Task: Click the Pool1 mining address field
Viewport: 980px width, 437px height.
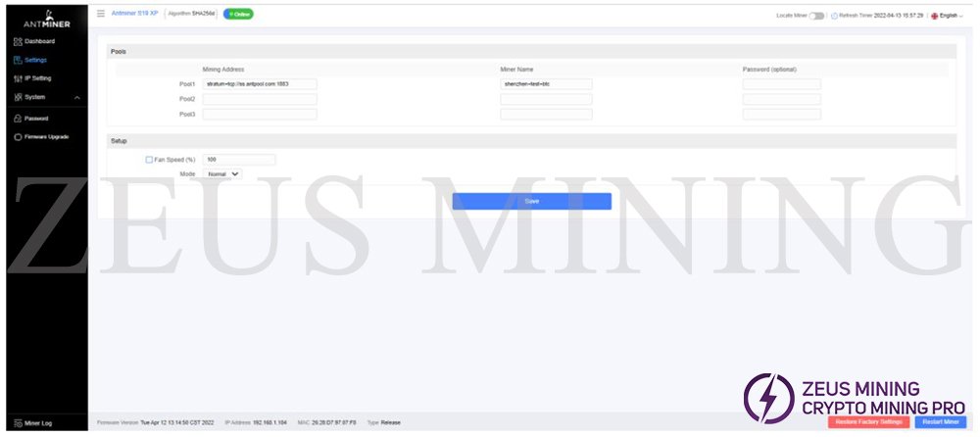Action: [x=260, y=84]
